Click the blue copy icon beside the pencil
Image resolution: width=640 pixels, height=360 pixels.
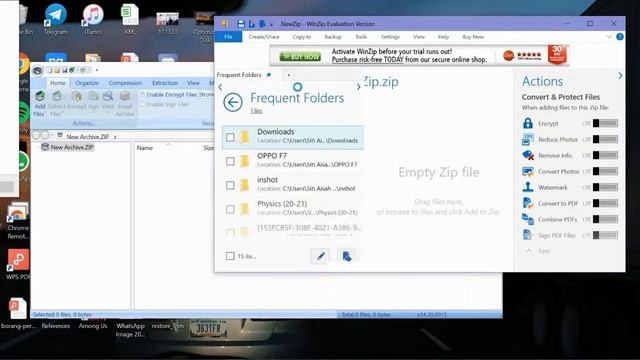[347, 256]
